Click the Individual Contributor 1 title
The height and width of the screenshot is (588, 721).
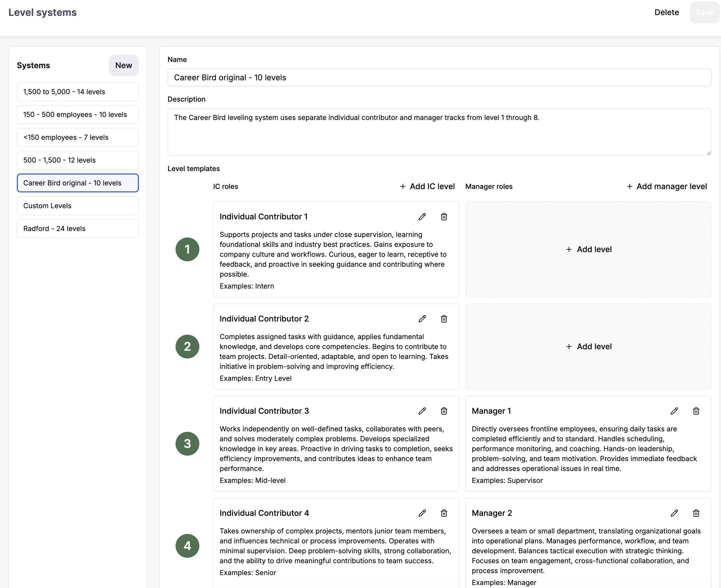coord(263,217)
